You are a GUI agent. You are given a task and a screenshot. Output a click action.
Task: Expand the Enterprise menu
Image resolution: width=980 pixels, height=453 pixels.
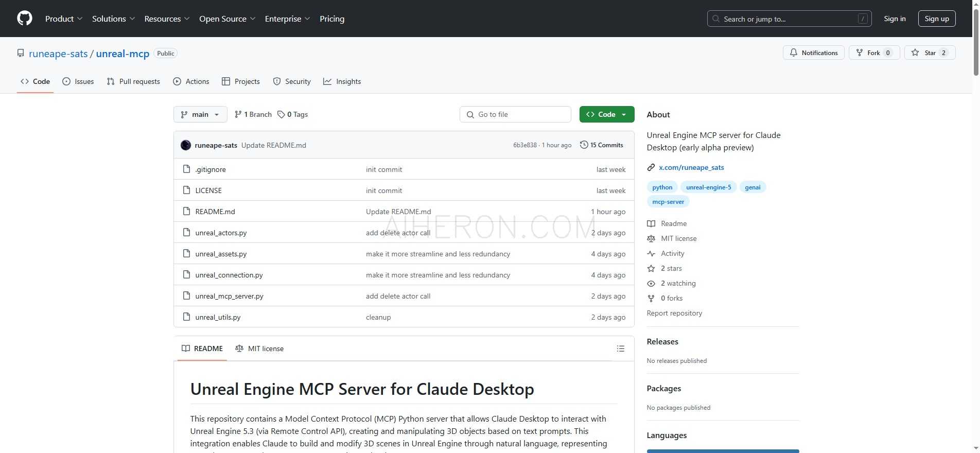coord(287,19)
